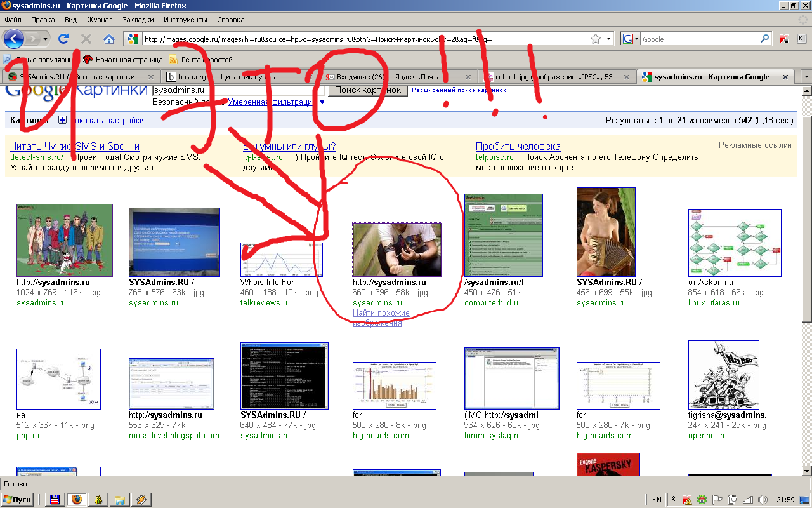Go back using Firefox back arrow
Image resolution: width=812 pixels, height=508 pixels.
tap(14, 39)
